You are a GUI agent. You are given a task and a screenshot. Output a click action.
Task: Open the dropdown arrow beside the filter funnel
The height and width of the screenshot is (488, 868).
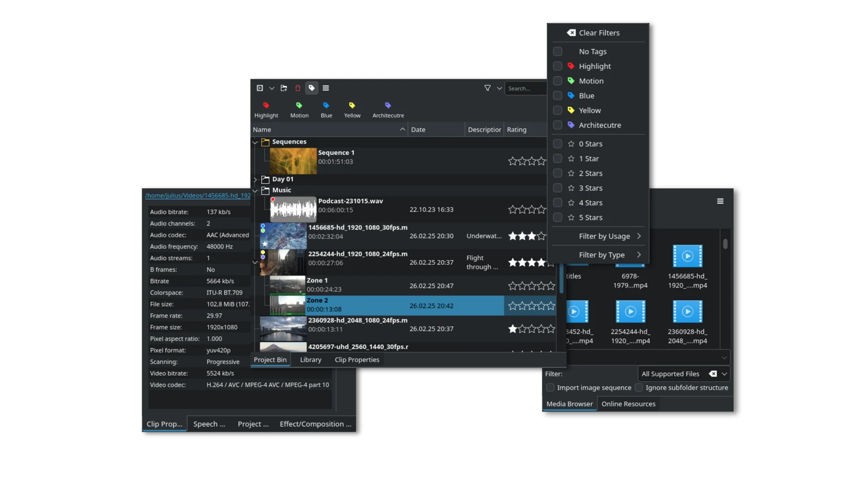tap(499, 88)
